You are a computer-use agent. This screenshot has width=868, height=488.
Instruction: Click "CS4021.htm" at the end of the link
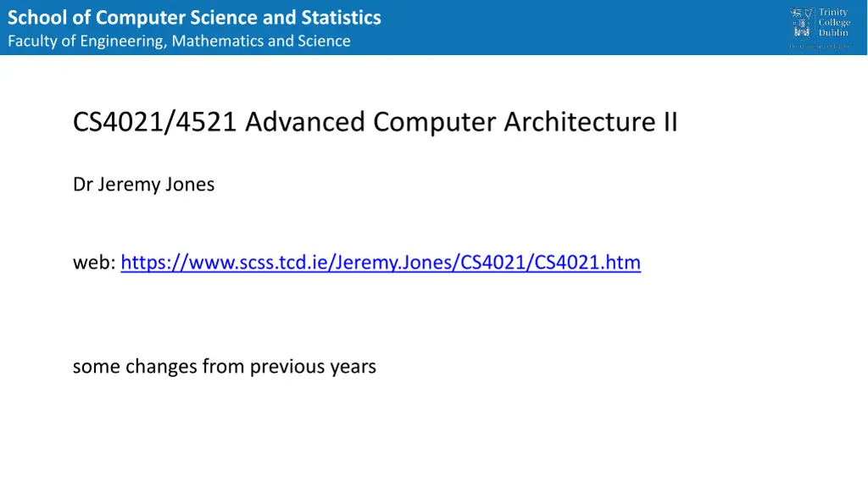587,263
